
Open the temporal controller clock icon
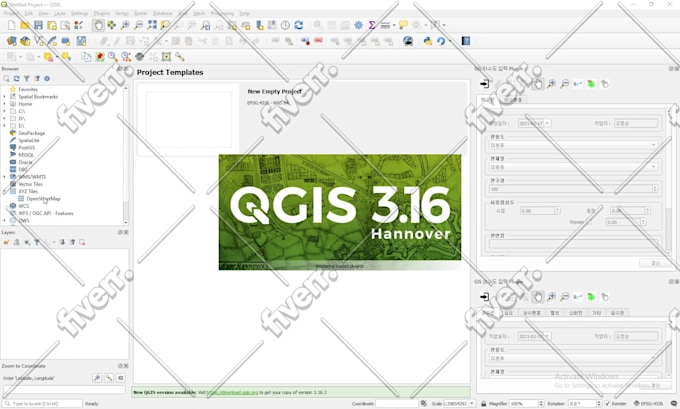pyautogui.click(x=285, y=25)
